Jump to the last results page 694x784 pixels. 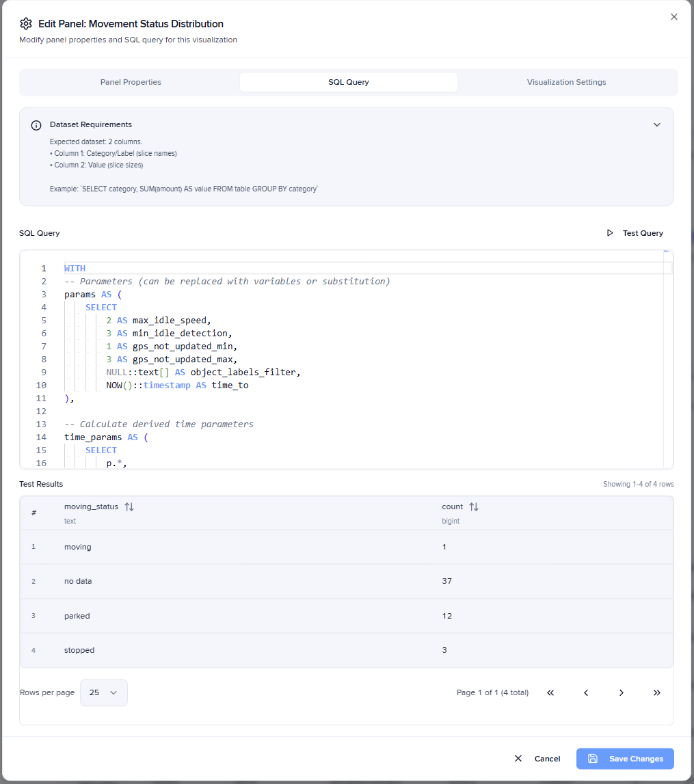(x=657, y=692)
